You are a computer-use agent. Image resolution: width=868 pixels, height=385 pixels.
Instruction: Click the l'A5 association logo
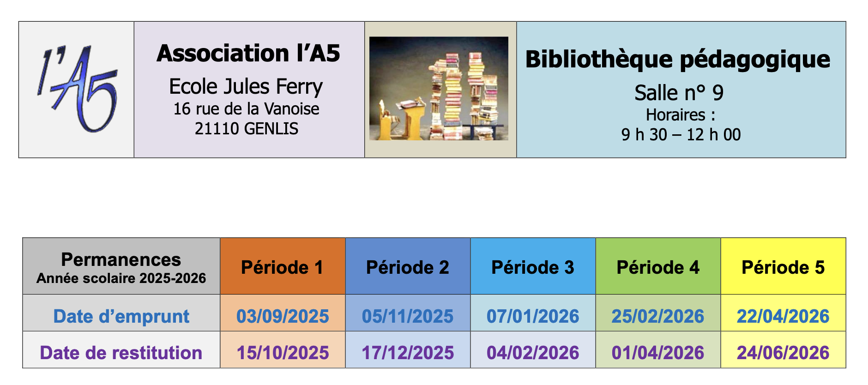[77, 89]
